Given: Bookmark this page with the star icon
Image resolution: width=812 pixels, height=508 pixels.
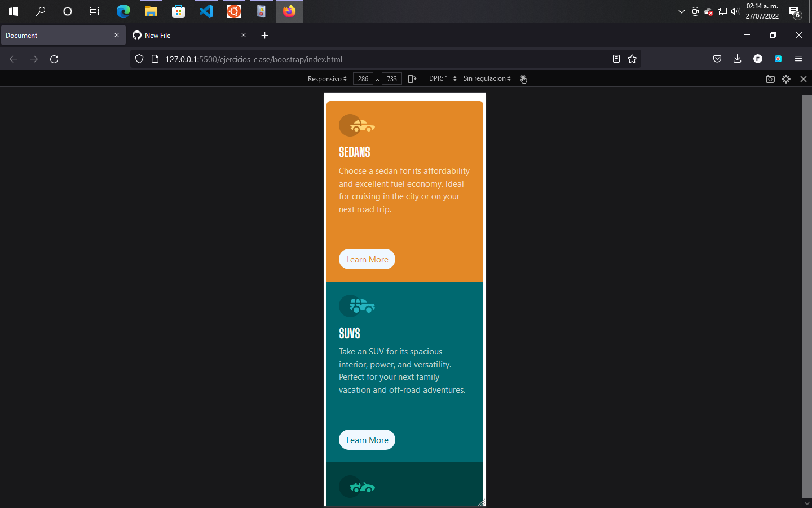Looking at the screenshot, I should (x=632, y=59).
